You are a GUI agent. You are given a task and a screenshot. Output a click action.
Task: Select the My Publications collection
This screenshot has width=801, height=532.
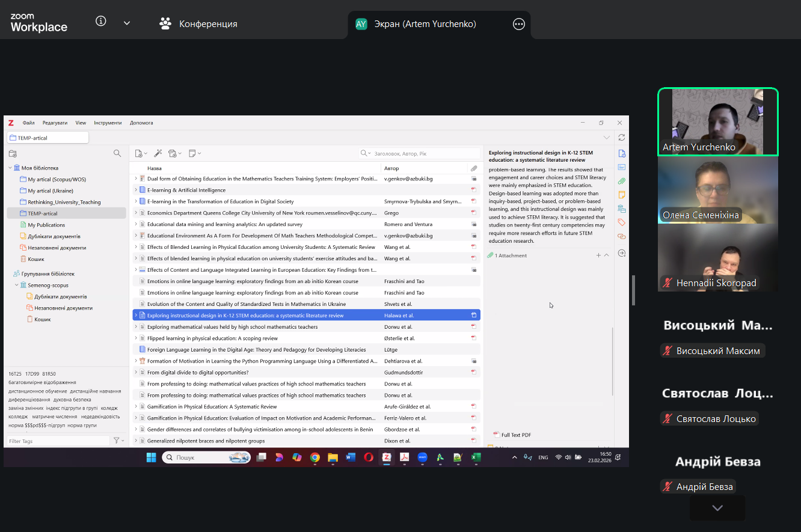coord(46,225)
